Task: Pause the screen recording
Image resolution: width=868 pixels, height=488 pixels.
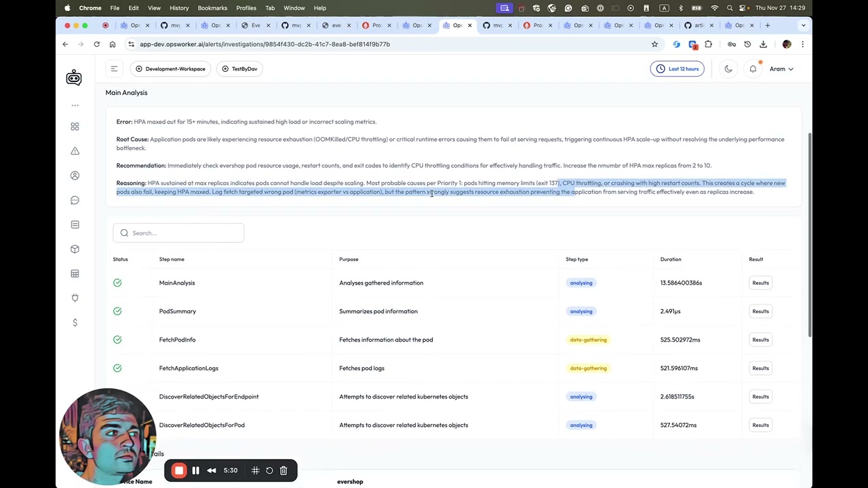Action: (x=195, y=470)
